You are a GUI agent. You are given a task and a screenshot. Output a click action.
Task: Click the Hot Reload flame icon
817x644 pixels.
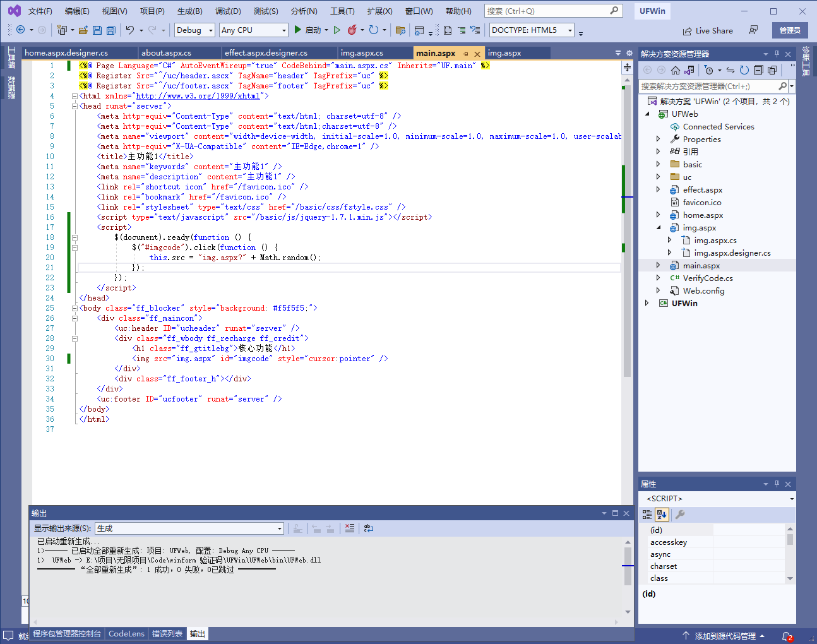point(352,30)
